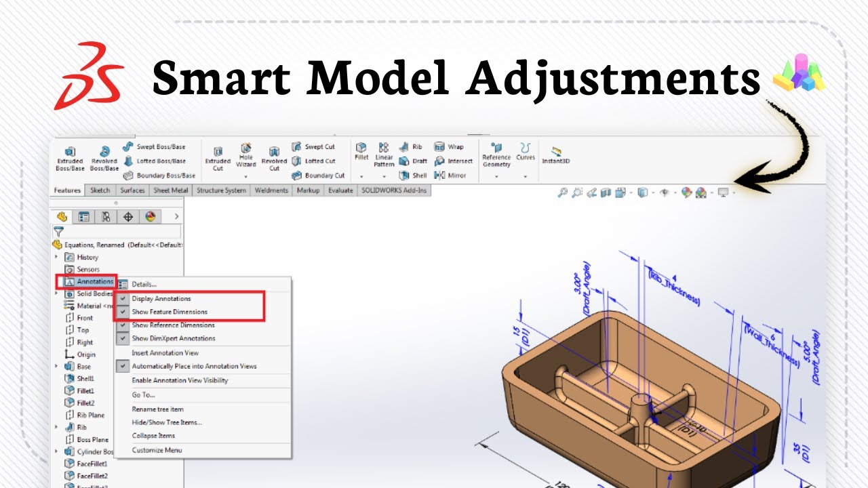Screen dimensions: 868x488
Task: Choose Swept Boss/Base tool
Action: [x=154, y=146]
